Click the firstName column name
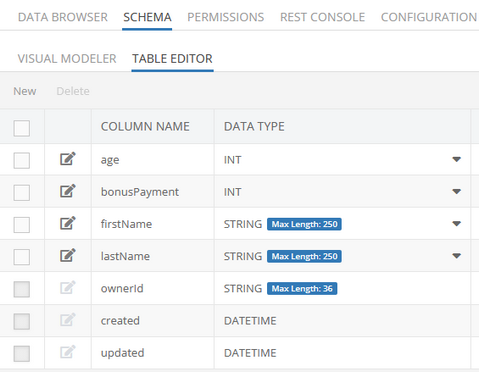Viewport: 479px width, 372px height. tap(126, 224)
